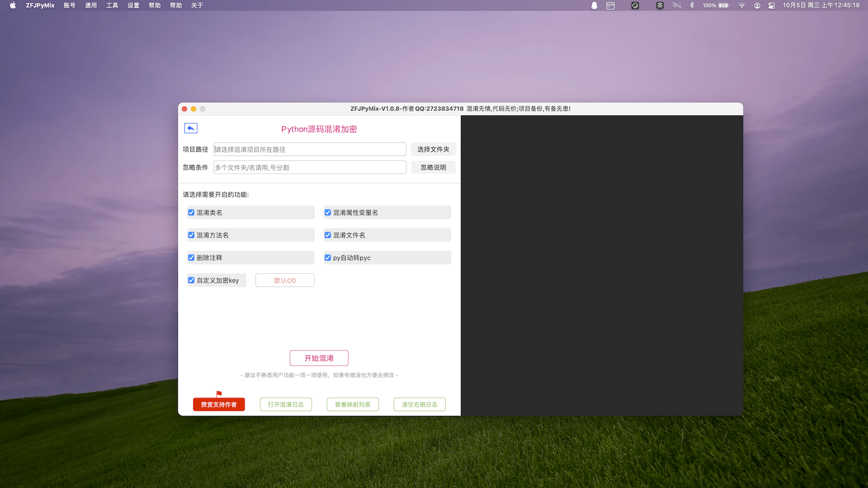The image size is (868, 488).
Task: Click the 选择文件夹 button
Action: click(433, 150)
